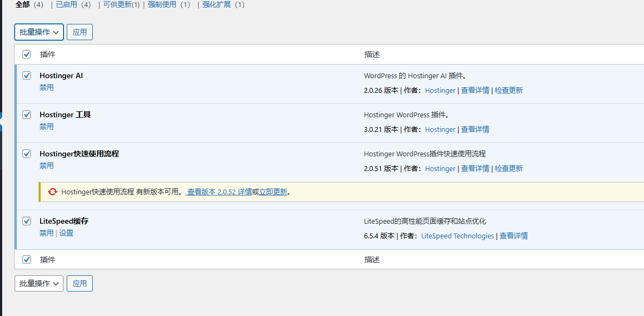Switch to the 可供更新(1) filter
The height and width of the screenshot is (316, 644).
click(x=122, y=5)
